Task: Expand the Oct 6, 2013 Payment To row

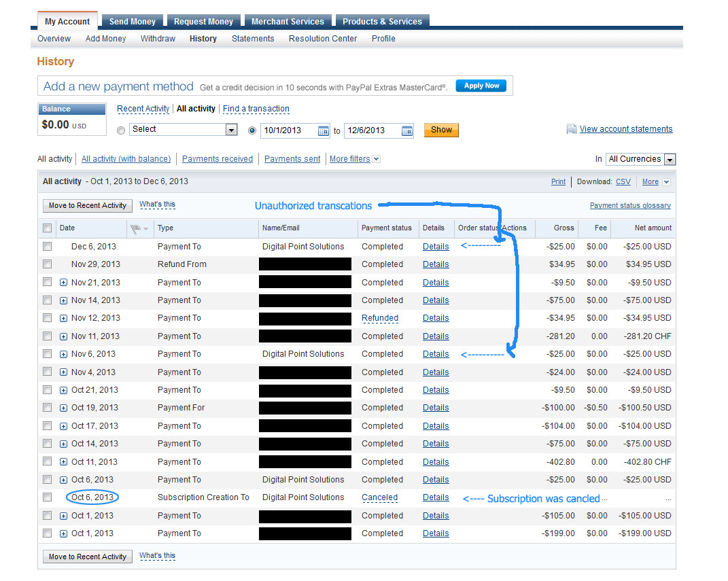Action: pos(64,480)
